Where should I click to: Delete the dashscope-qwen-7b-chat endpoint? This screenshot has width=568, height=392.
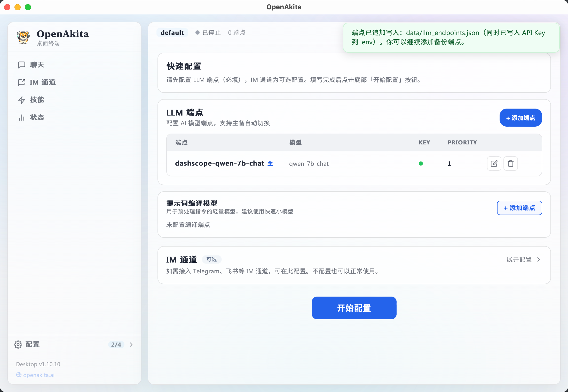pos(510,164)
